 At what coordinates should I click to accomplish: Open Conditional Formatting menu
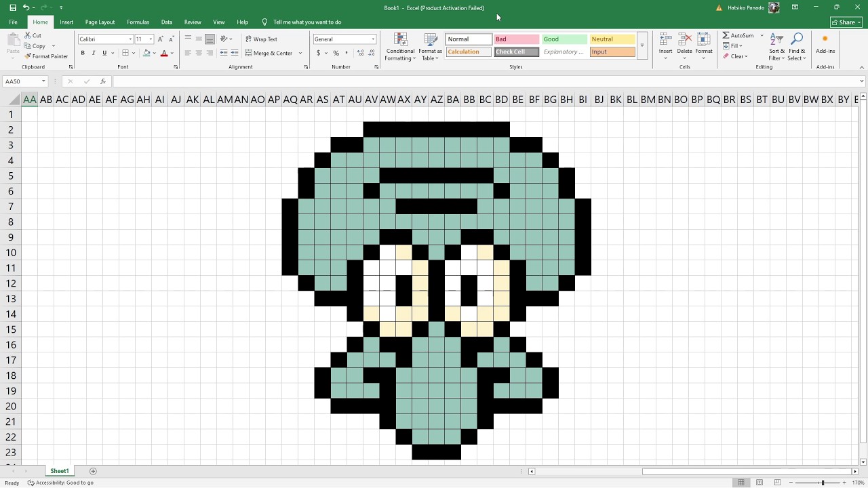point(400,47)
